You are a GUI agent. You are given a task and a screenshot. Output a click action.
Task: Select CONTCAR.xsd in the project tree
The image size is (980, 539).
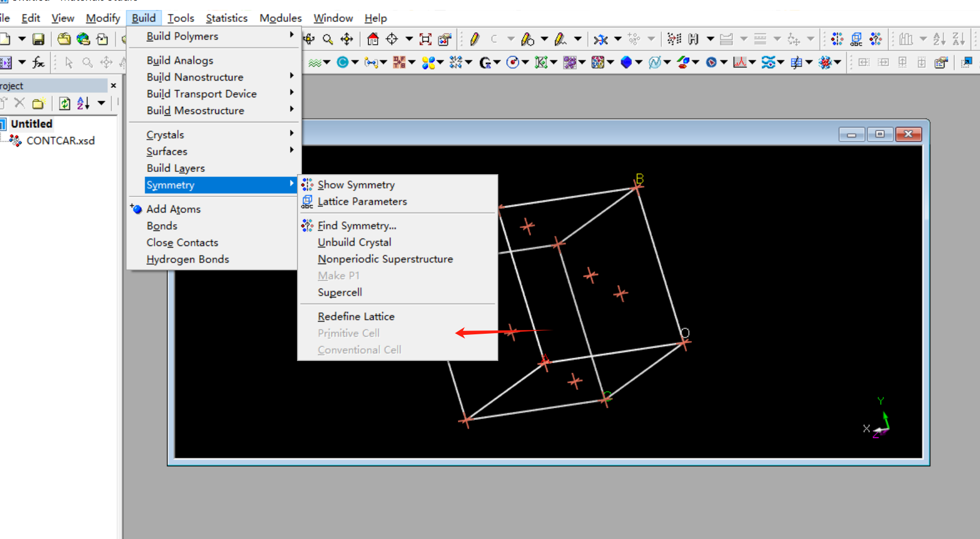tap(60, 141)
